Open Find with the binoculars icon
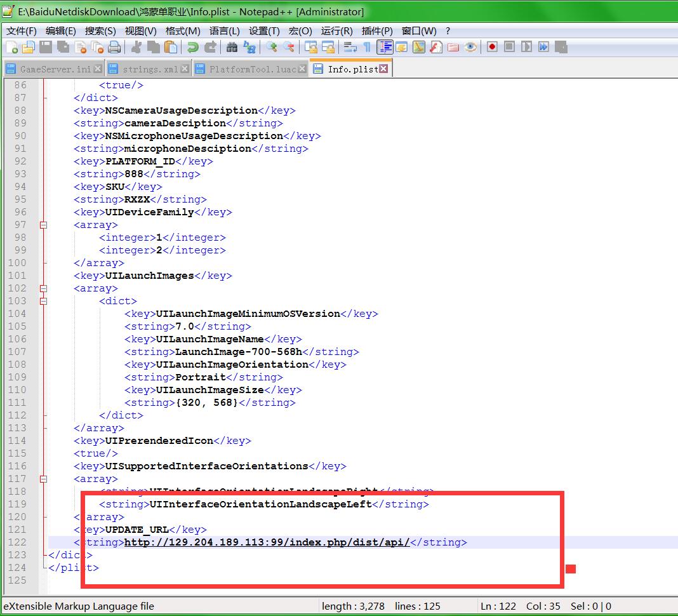Screen dimensions: 678x616 (x=232, y=47)
